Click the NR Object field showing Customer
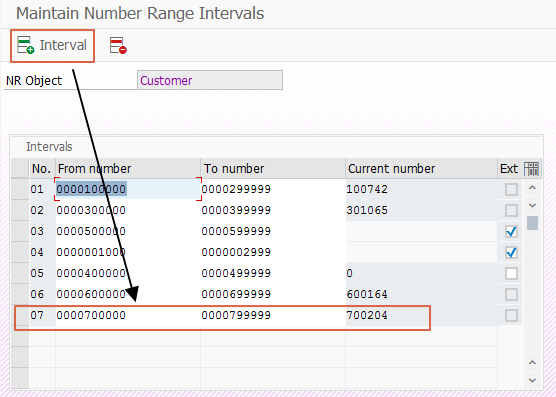The width and height of the screenshot is (556, 397). (x=210, y=80)
